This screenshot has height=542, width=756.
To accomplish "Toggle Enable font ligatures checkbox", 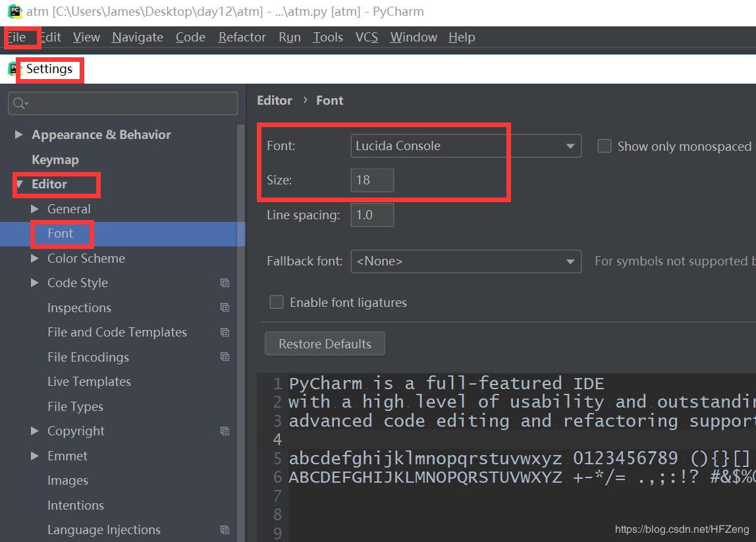I will 277,302.
